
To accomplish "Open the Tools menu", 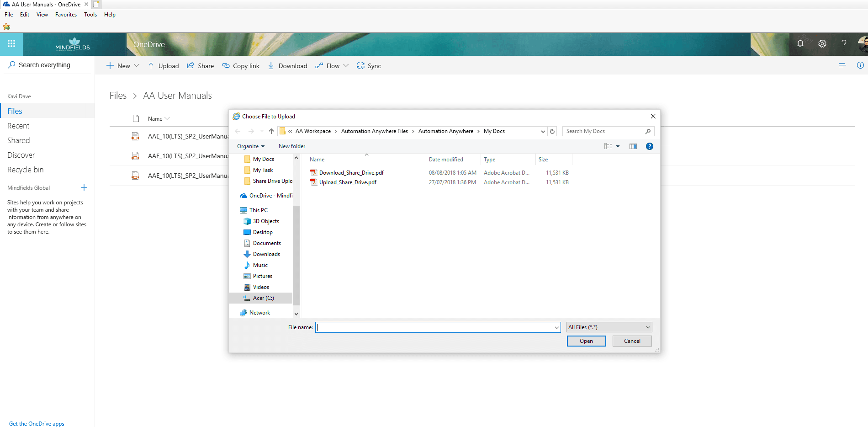I will coord(90,15).
